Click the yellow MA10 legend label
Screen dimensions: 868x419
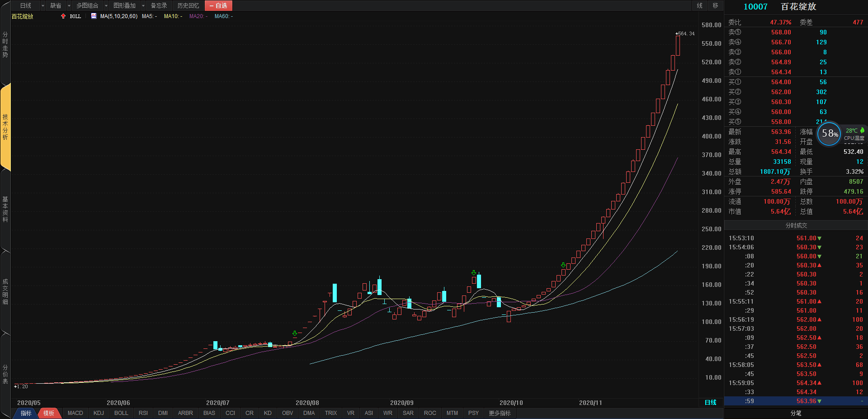click(x=173, y=16)
